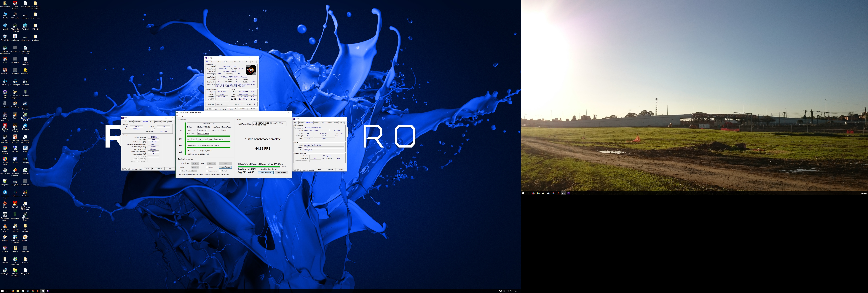Open Recycle Bin desktop icon
868x293 pixels.
pos(5,37)
